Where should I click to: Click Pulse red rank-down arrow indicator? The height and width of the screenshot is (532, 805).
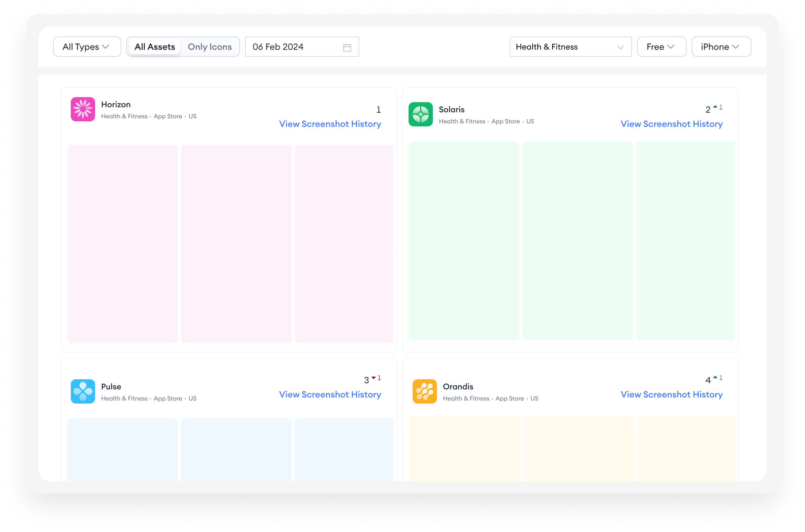click(373, 378)
